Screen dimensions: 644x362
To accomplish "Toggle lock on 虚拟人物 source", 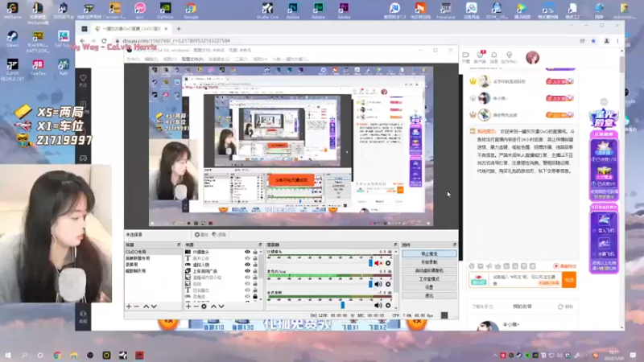I will click(255, 265).
